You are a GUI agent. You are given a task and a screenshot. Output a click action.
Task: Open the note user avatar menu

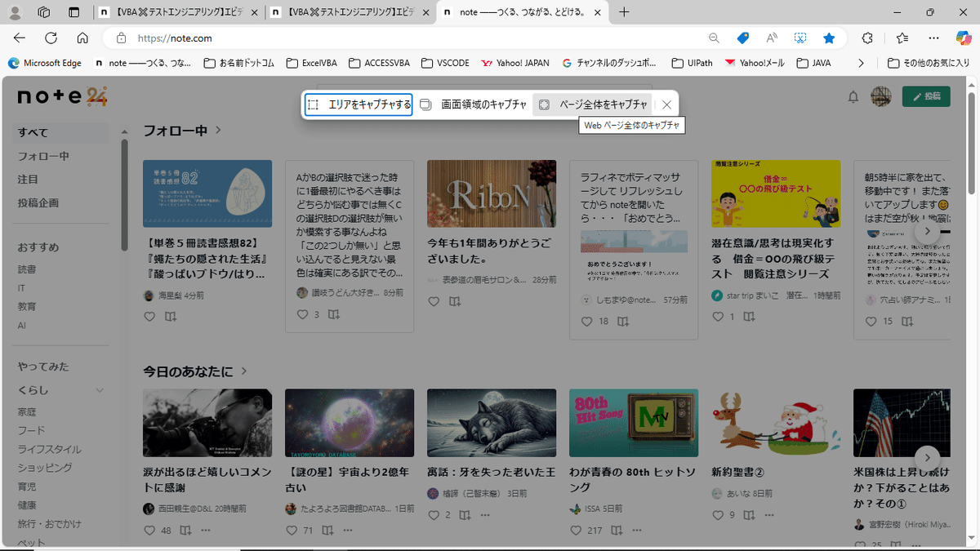880,96
